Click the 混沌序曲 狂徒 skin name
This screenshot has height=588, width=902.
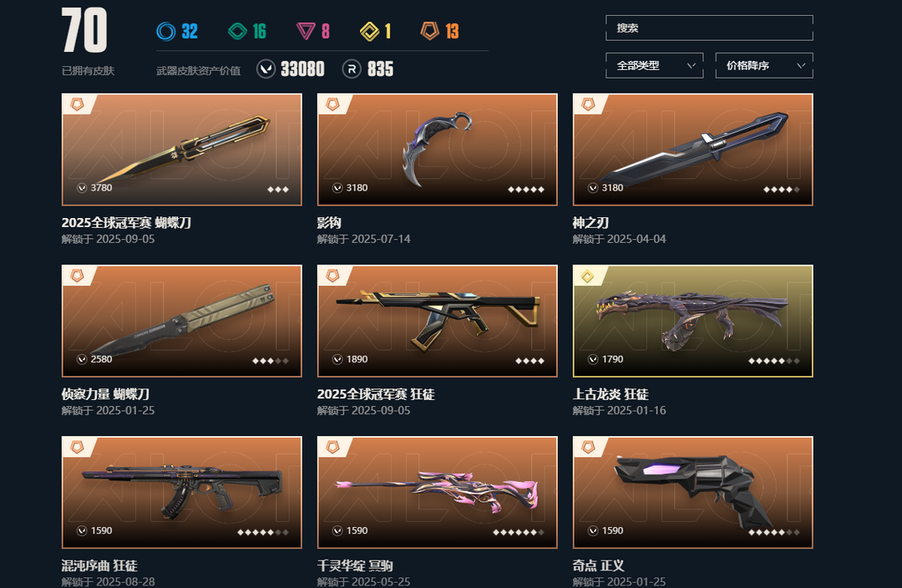(x=99, y=565)
